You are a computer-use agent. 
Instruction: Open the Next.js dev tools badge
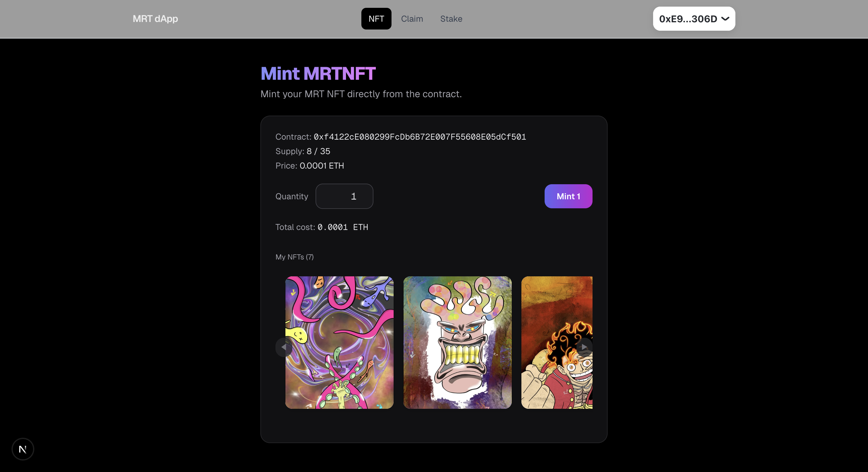point(23,449)
